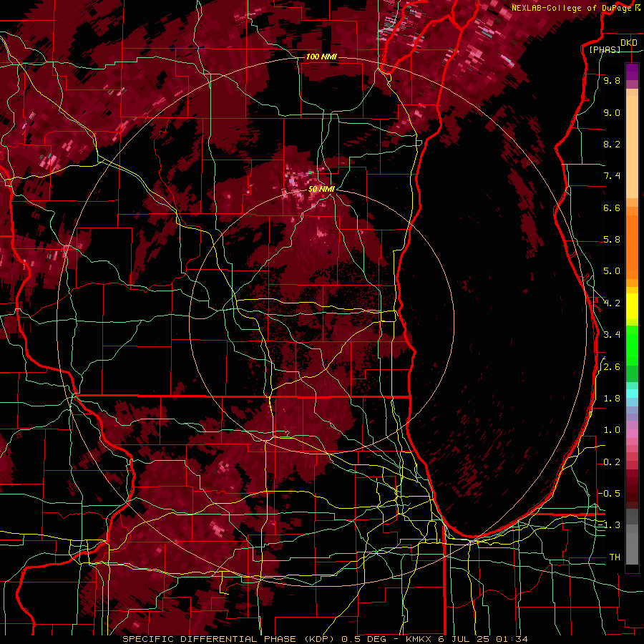Pick the pale peach segment of the color bar
This screenshot has width=644, height=644.
tap(632, 147)
